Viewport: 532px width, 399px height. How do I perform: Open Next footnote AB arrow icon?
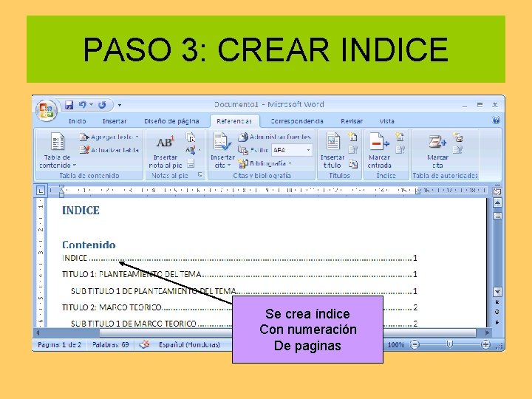[x=192, y=149]
